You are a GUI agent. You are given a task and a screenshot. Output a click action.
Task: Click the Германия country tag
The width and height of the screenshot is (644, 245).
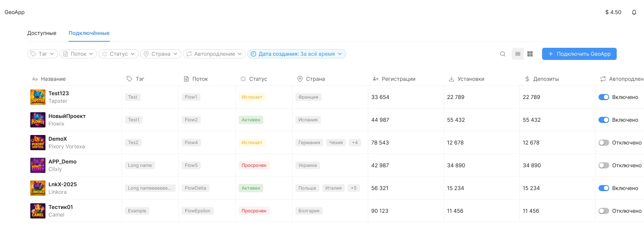tap(309, 143)
